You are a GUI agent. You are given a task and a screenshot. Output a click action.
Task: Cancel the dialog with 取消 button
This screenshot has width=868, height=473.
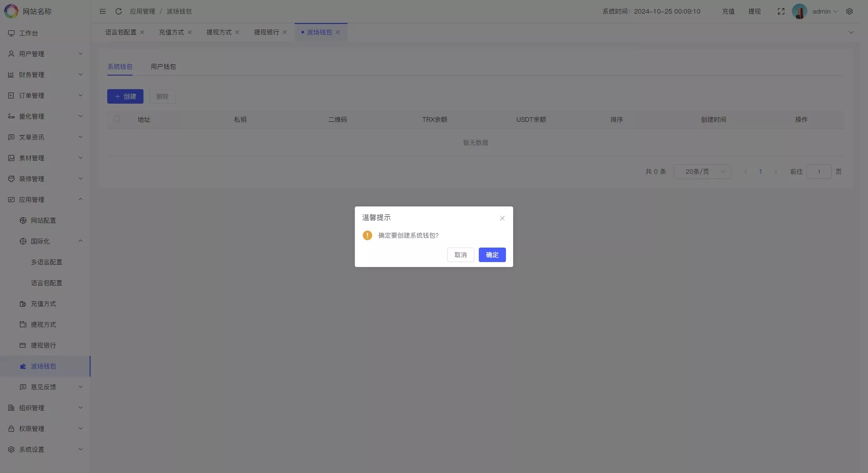(460, 255)
